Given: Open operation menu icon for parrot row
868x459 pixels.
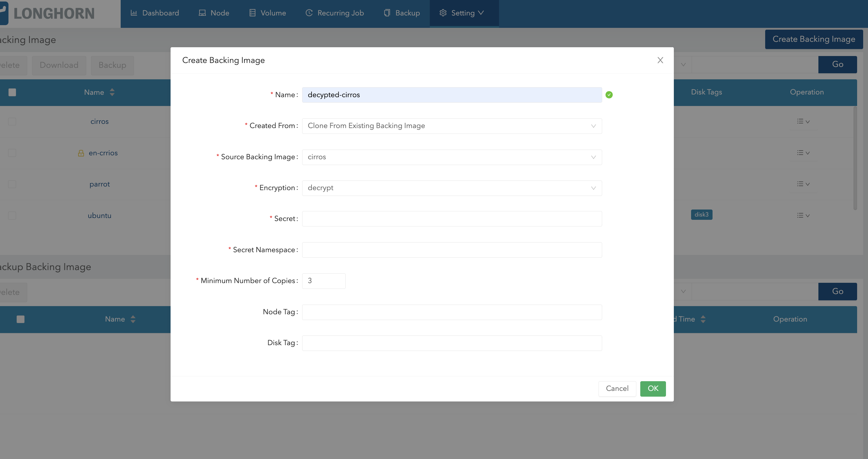Looking at the screenshot, I should coord(803,184).
